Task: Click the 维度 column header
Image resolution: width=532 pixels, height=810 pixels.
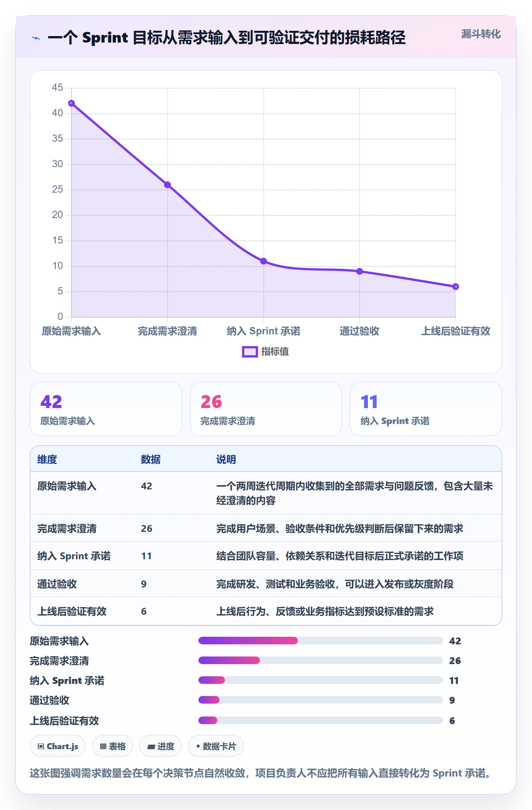Action: point(47,459)
